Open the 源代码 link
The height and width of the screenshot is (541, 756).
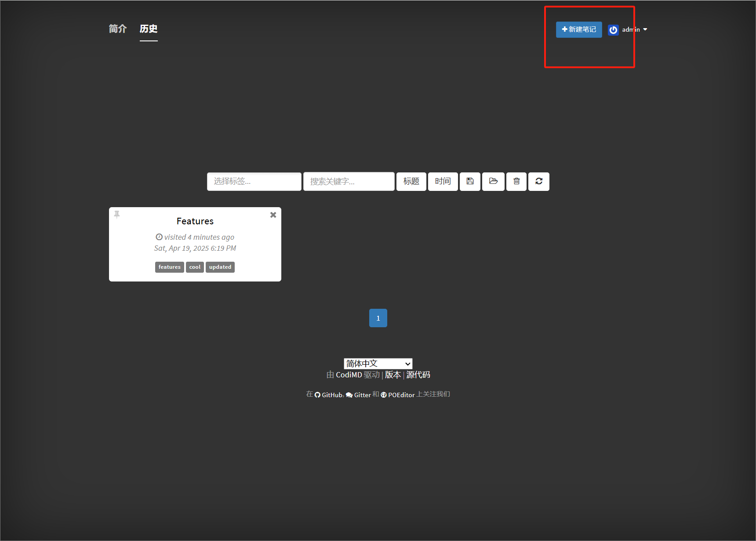click(418, 375)
